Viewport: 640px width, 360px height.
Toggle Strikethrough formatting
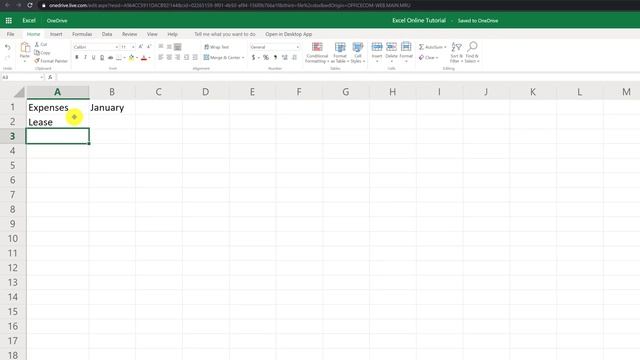click(111, 58)
